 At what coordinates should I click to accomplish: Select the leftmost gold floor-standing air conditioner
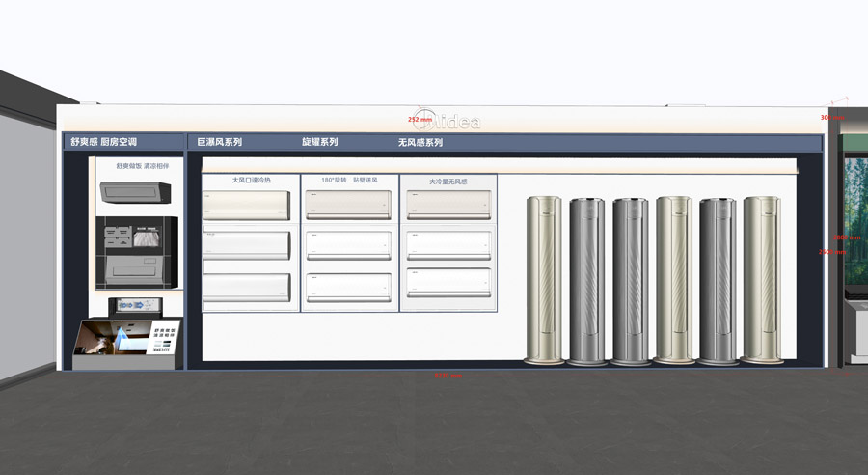[x=544, y=280]
